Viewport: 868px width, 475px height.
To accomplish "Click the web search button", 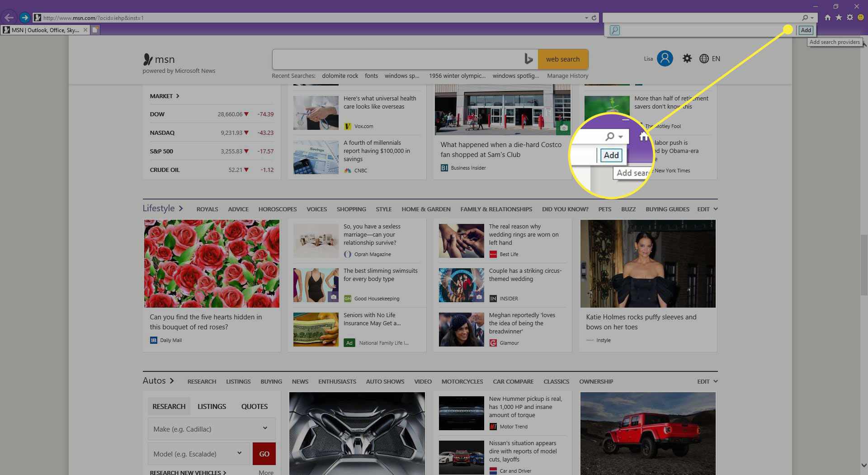I will (563, 59).
